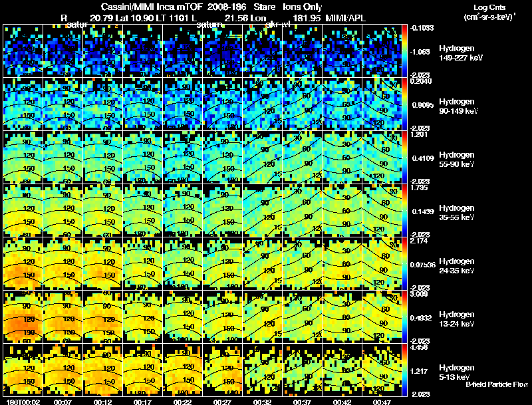Open the 55-90 keV panel at 00:42

342,158
